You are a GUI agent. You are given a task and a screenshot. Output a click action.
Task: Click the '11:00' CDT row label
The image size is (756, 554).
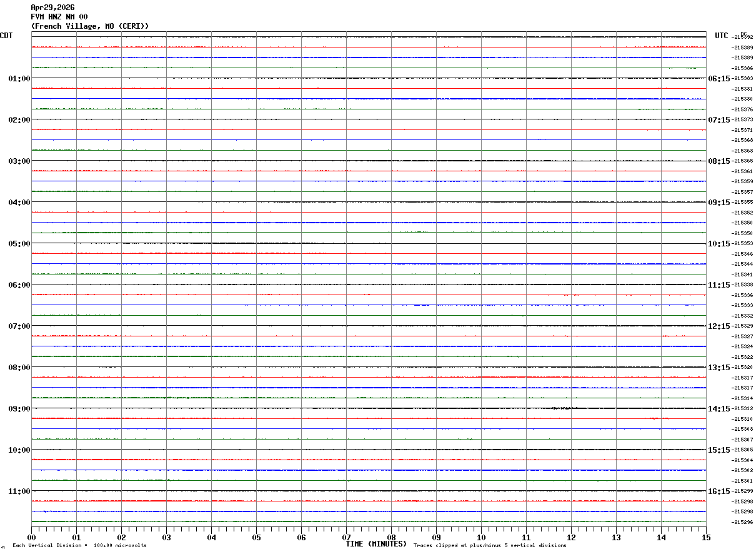[x=19, y=491]
